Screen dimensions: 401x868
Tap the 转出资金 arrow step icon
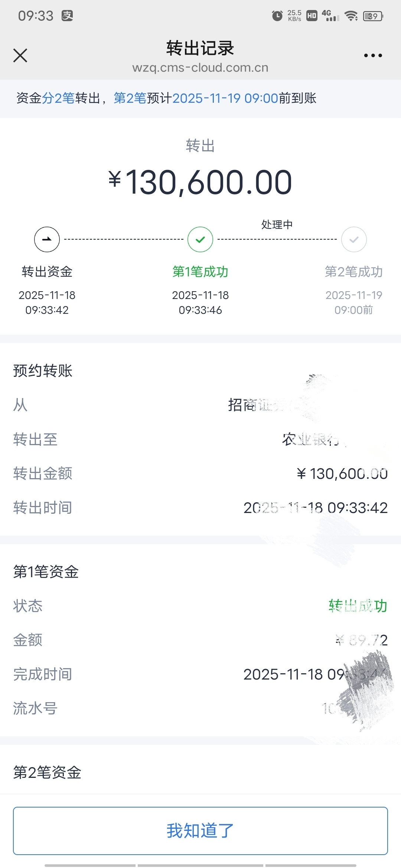coord(47,239)
